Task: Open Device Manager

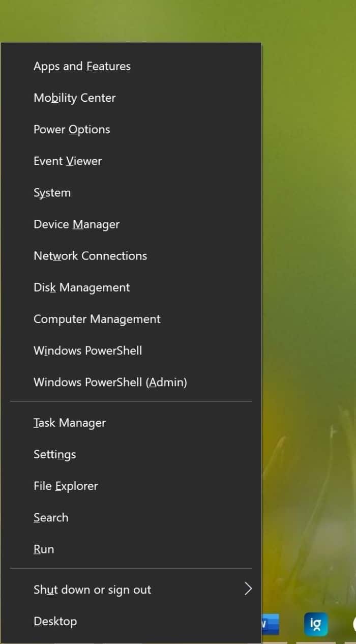Action: tap(76, 224)
